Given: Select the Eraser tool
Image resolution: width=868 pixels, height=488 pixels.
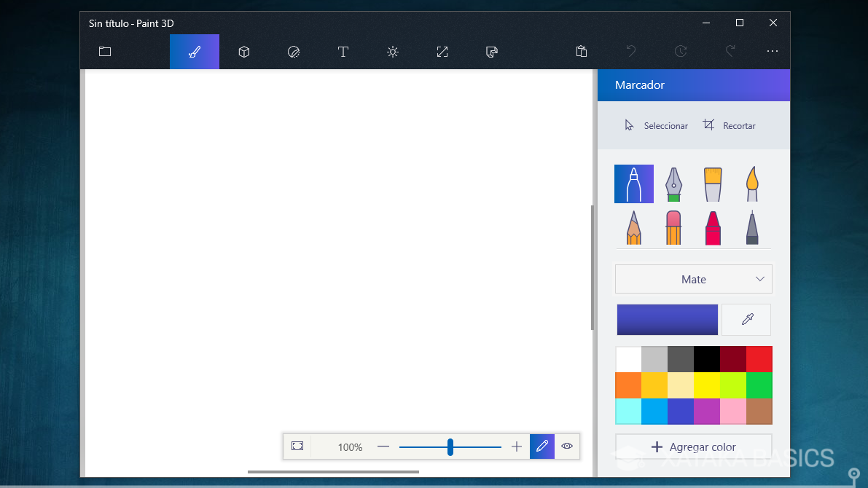Looking at the screenshot, I should click(673, 227).
